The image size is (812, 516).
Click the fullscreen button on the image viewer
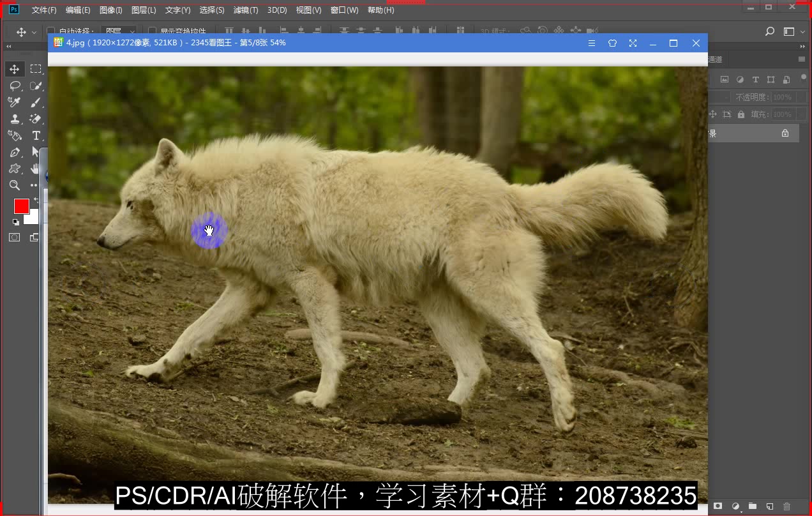(633, 43)
